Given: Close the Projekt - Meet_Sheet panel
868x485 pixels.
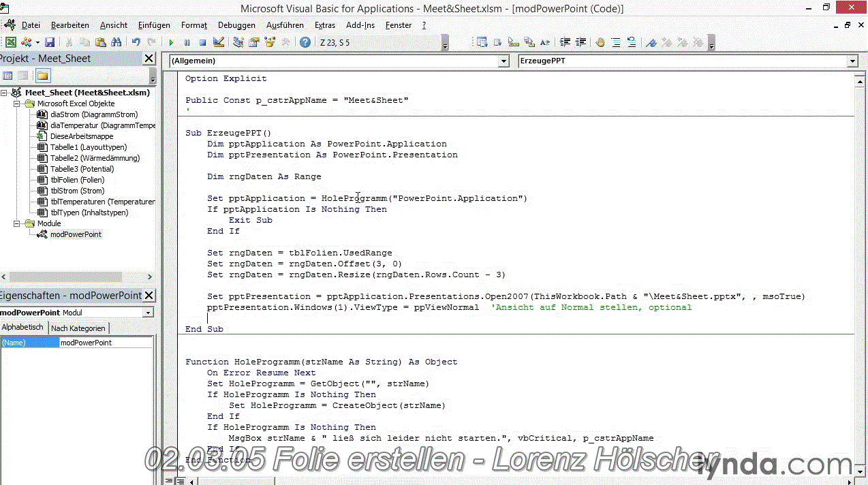Looking at the screenshot, I should click(x=149, y=59).
